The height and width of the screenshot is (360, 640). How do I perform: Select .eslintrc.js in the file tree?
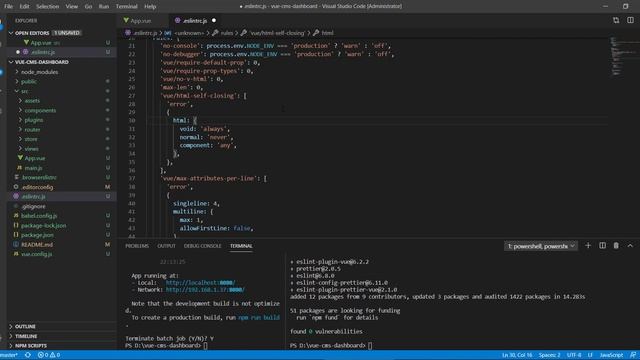pyautogui.click(x=33, y=197)
